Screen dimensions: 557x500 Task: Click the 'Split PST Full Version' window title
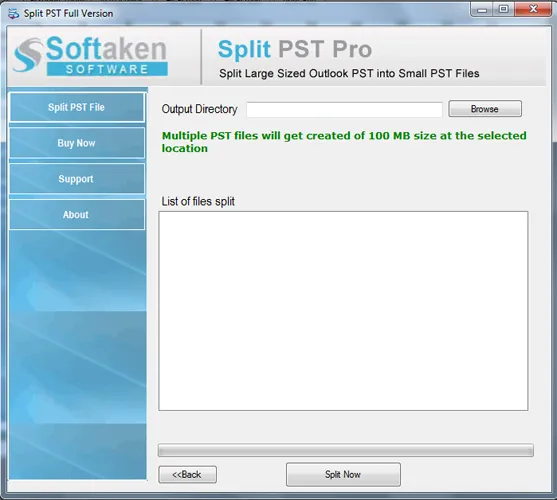[68, 13]
